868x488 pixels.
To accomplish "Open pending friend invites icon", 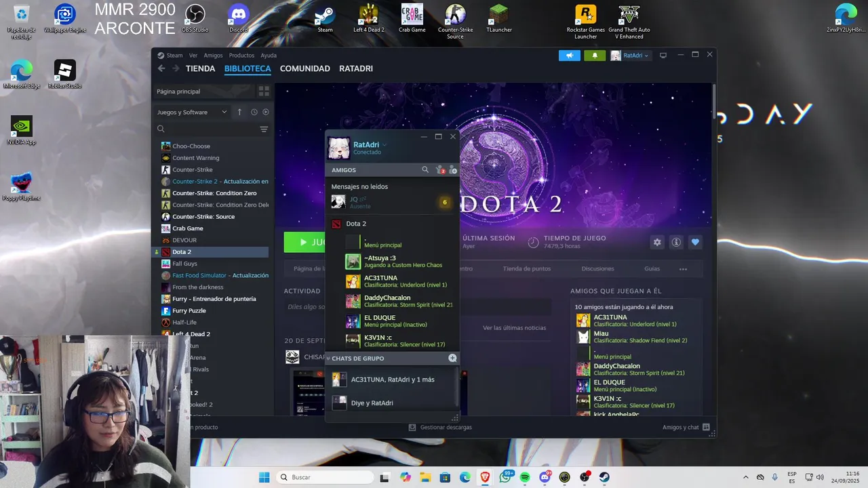I will (440, 169).
